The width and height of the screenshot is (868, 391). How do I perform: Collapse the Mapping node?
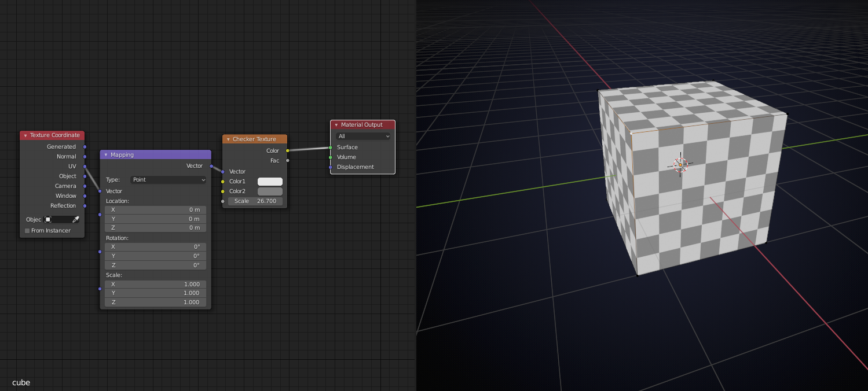tap(105, 154)
